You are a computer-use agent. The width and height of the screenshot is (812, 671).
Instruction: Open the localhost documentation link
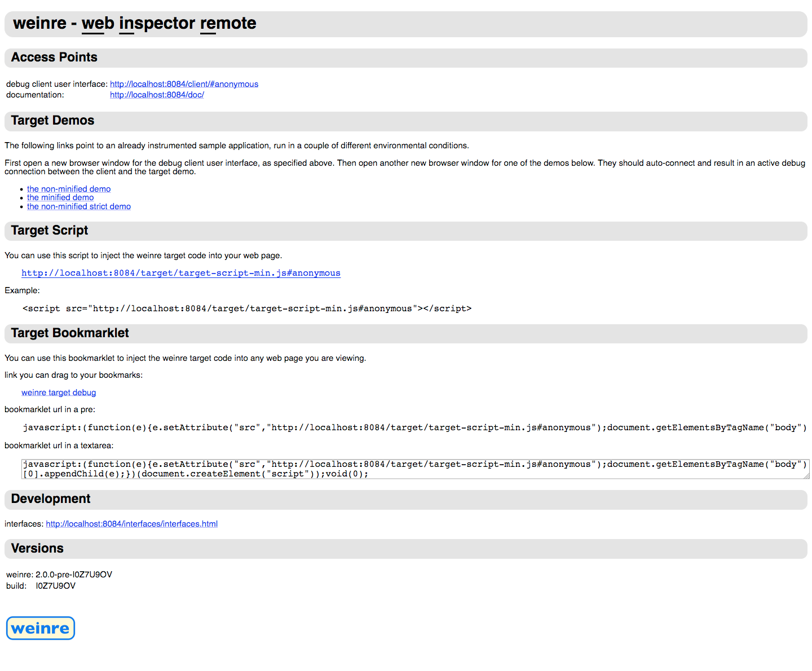[x=157, y=95]
